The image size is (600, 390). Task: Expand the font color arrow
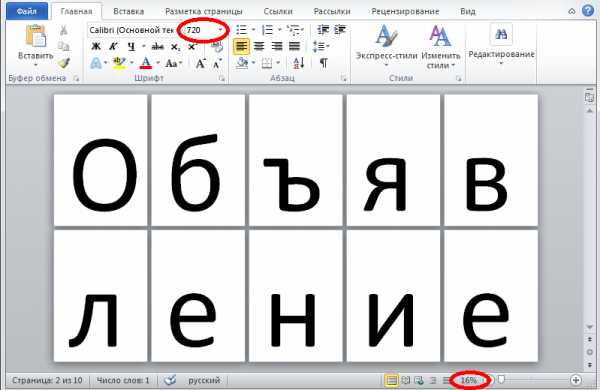tap(158, 63)
